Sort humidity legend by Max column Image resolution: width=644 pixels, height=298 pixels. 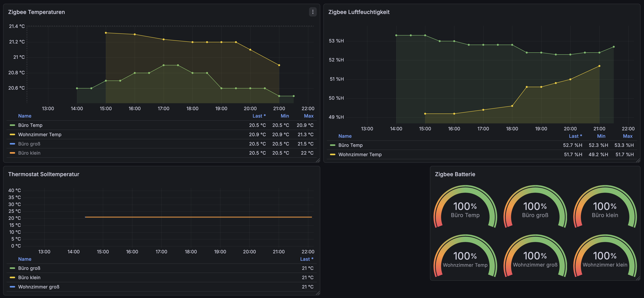[628, 136]
